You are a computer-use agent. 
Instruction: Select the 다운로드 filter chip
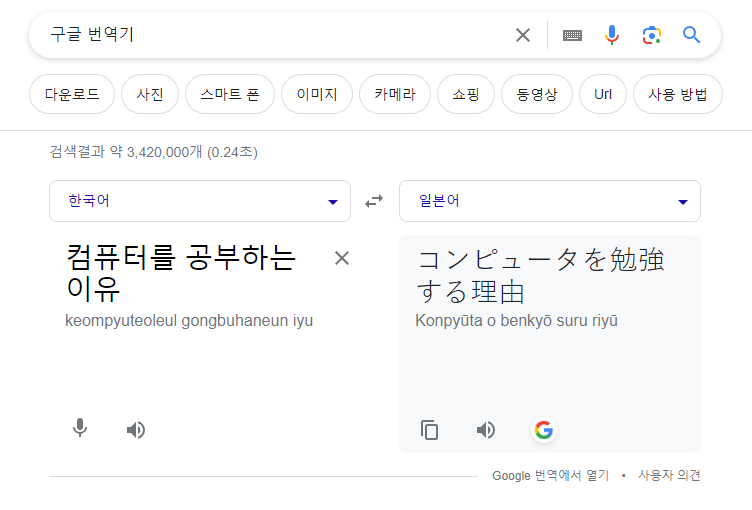coord(72,94)
